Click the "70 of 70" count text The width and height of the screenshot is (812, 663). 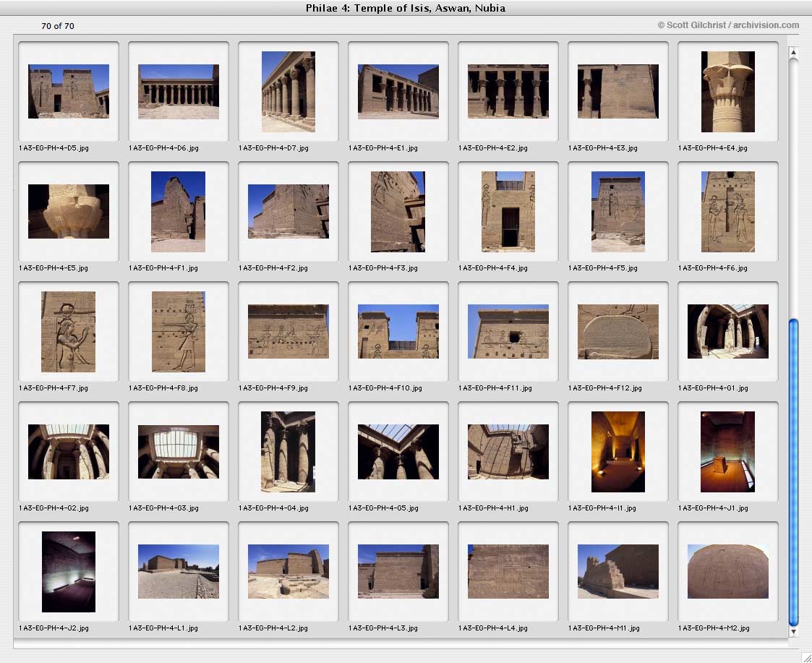pos(57,26)
